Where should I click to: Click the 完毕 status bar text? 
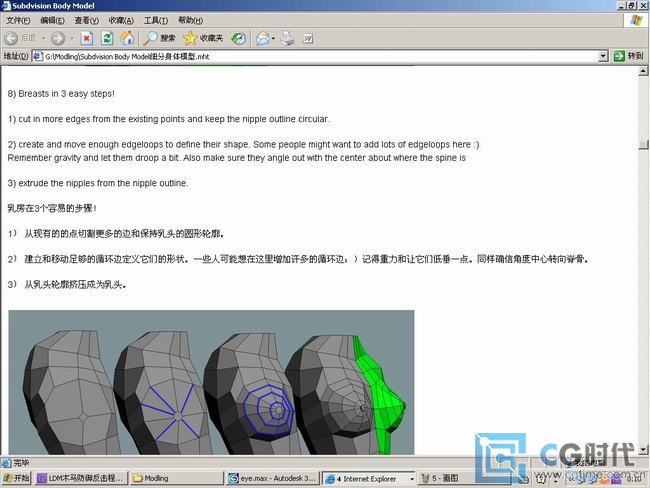point(21,462)
